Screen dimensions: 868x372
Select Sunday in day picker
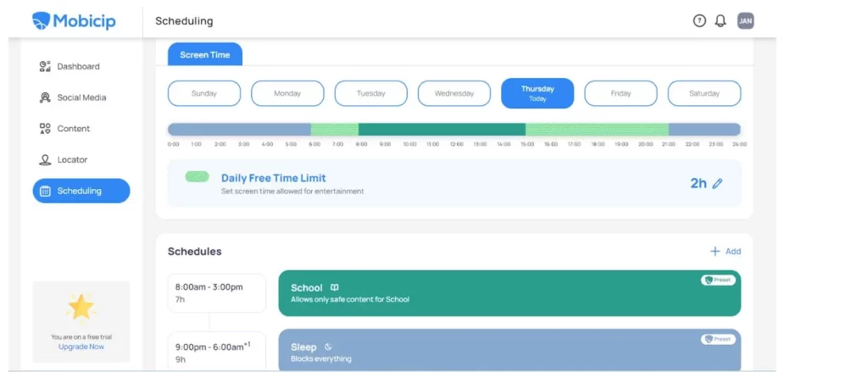204,94
